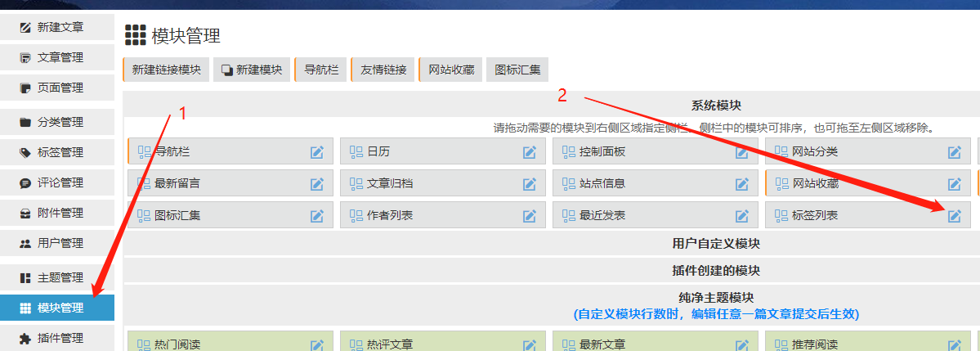
Task: Click the 友情链接 button
Action: pos(383,70)
